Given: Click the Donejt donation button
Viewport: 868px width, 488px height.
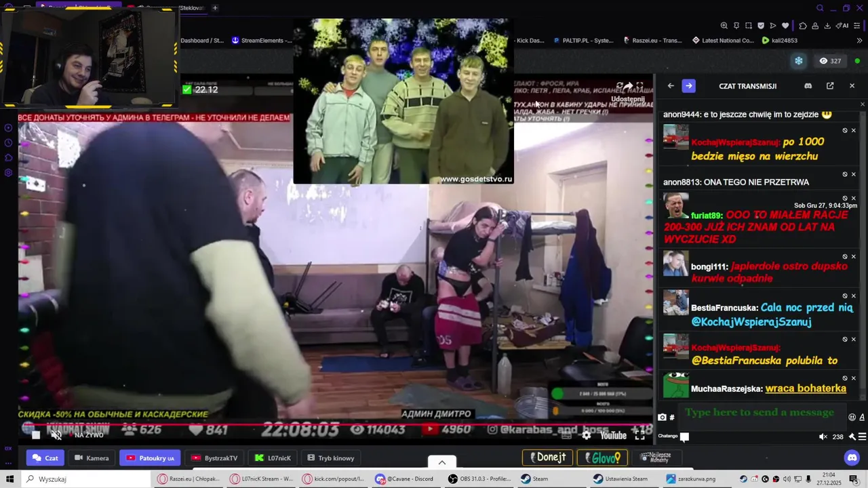Looking at the screenshot, I should (x=548, y=457).
